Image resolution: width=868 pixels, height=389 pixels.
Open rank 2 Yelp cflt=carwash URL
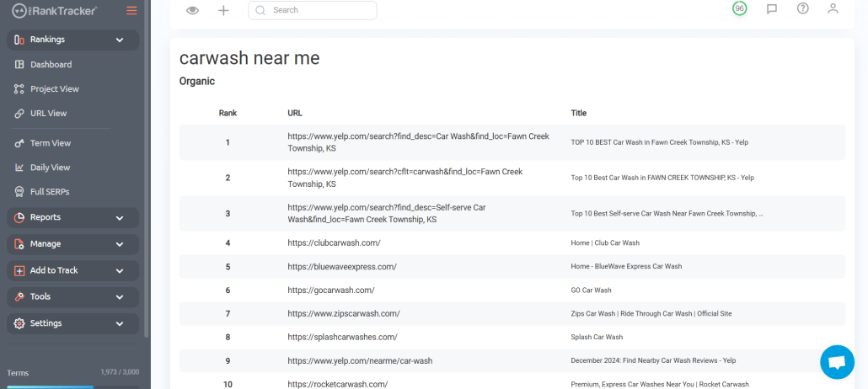[x=405, y=178]
